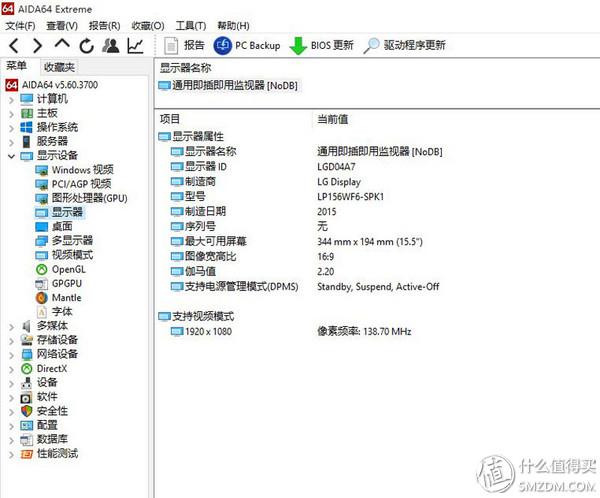Go forward with the right arrow icon
The width and height of the screenshot is (600, 498).
pyautogui.click(x=38, y=46)
